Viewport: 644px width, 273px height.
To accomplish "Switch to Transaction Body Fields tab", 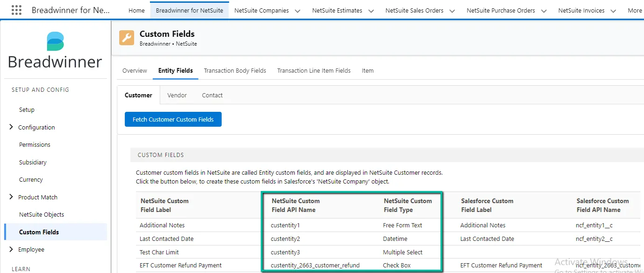I will click(235, 71).
